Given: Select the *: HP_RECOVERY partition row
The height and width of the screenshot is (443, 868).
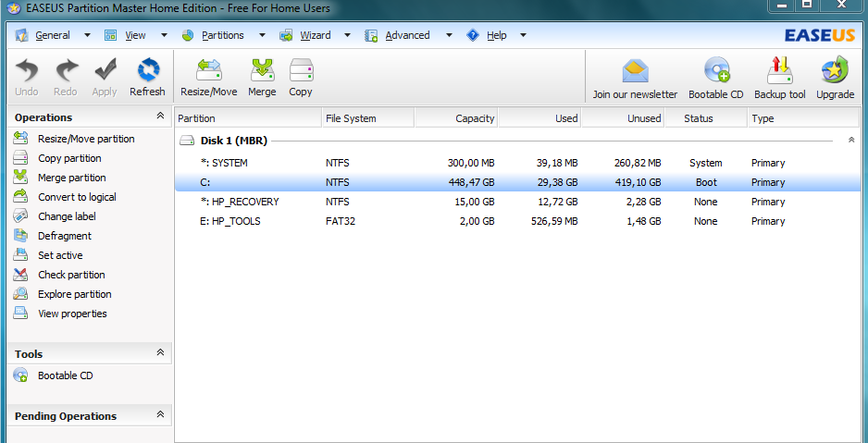Looking at the screenshot, I should [517, 202].
